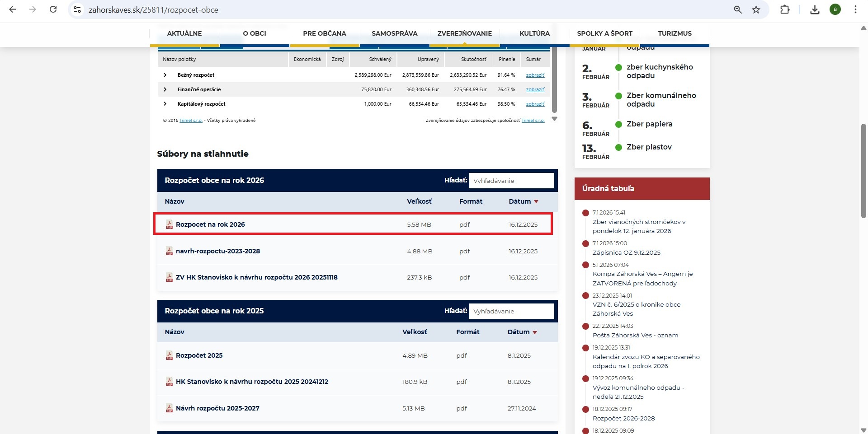Viewport: 868px width, 434px height.
Task: Click the browser zoom magnifier icon
Action: click(738, 9)
